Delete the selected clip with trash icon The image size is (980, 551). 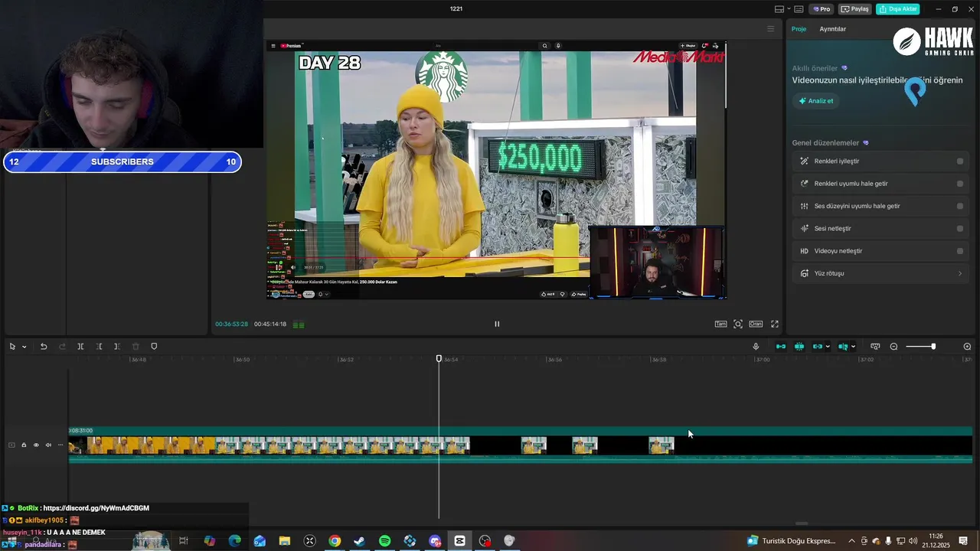[x=136, y=347]
